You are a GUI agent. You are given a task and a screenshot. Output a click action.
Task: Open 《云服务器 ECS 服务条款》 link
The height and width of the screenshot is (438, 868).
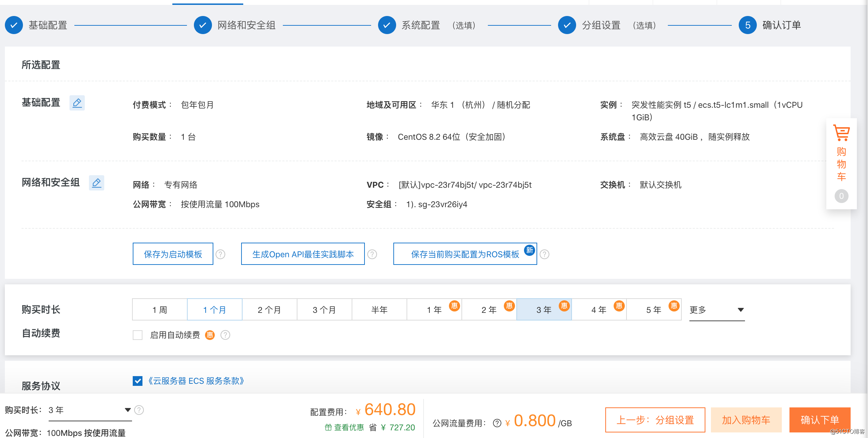pyautogui.click(x=196, y=381)
